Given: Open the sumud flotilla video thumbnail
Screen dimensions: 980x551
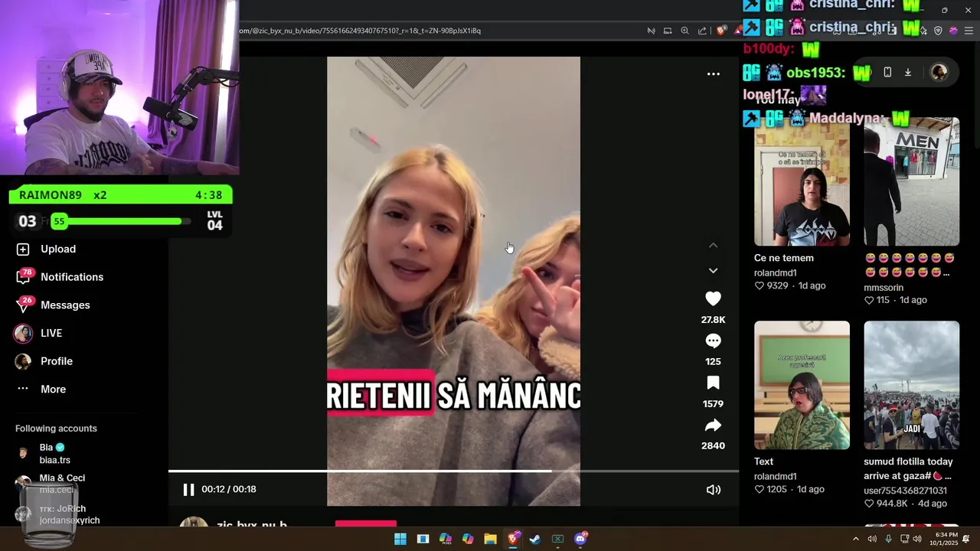Looking at the screenshot, I should (x=911, y=385).
